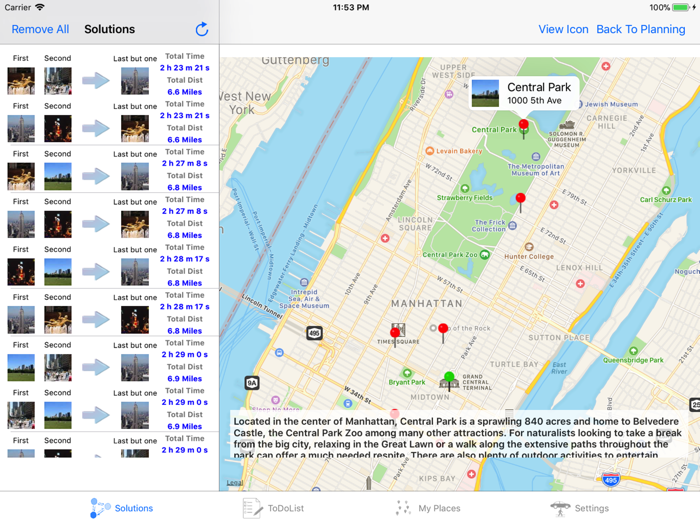The image size is (700, 525).
Task: Click the red pin at Times Square
Action: coord(395,334)
